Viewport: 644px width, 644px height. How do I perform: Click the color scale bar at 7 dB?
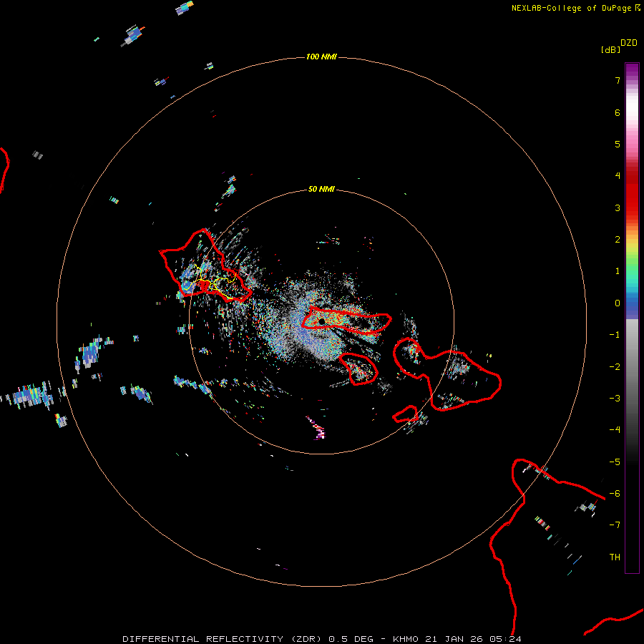coord(632,80)
